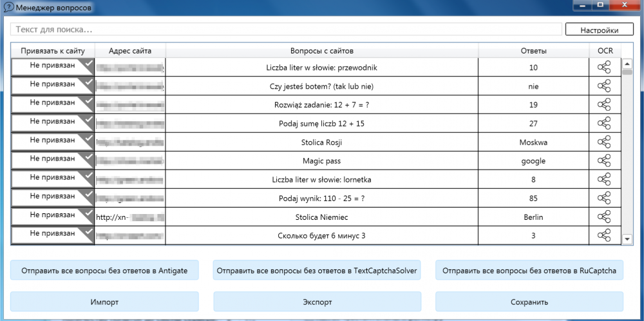This screenshot has height=321, width=644.
Task: Click the 'Импорт' button
Action: click(104, 302)
